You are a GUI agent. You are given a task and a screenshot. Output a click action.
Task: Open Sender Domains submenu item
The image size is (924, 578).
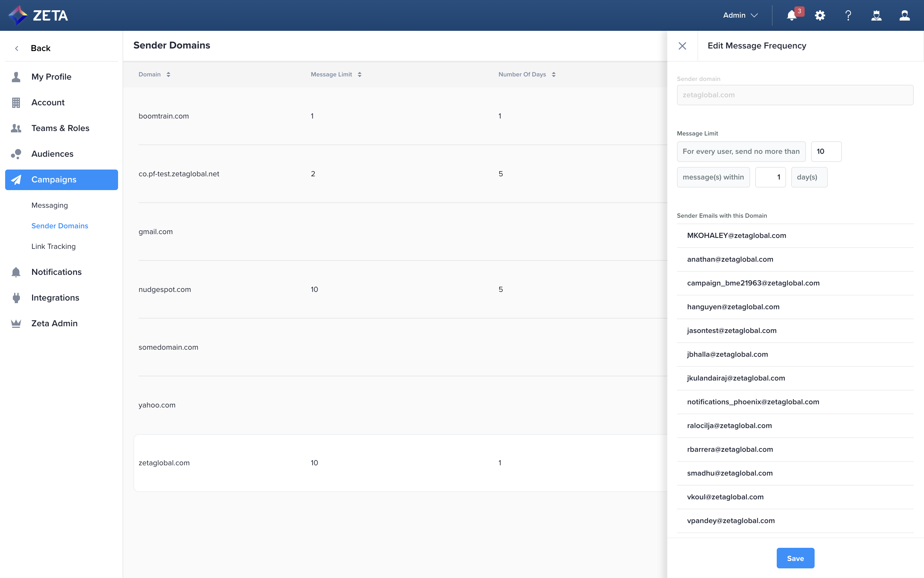click(60, 226)
